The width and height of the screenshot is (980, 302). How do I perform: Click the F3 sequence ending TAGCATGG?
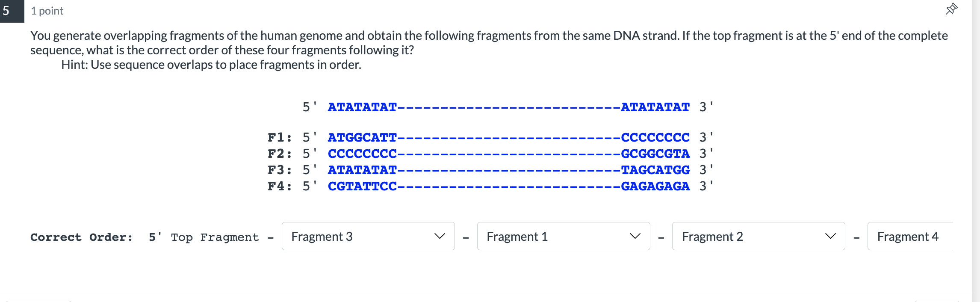[x=655, y=170]
